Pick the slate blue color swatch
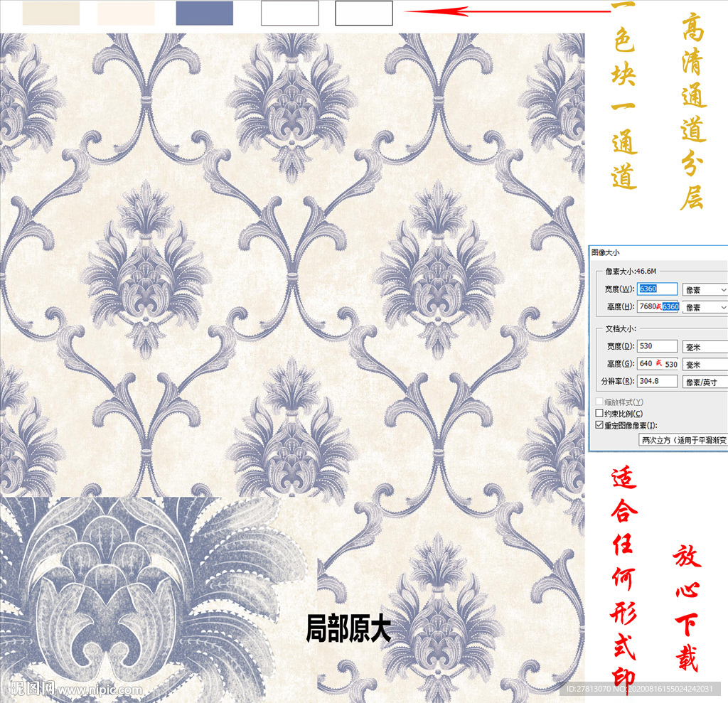This screenshot has width=728, height=703. click(204, 13)
